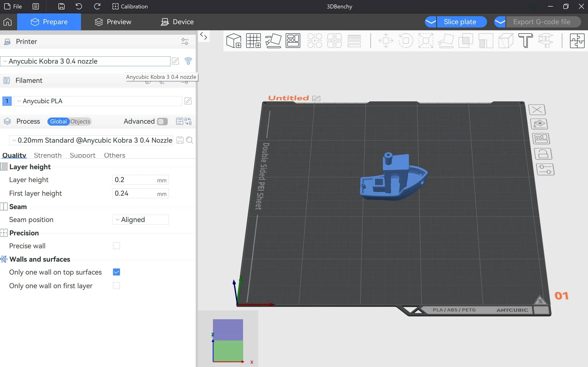Viewport: 588px width, 367px height.
Task: Click the Undo icon
Action: pyautogui.click(x=79, y=6)
